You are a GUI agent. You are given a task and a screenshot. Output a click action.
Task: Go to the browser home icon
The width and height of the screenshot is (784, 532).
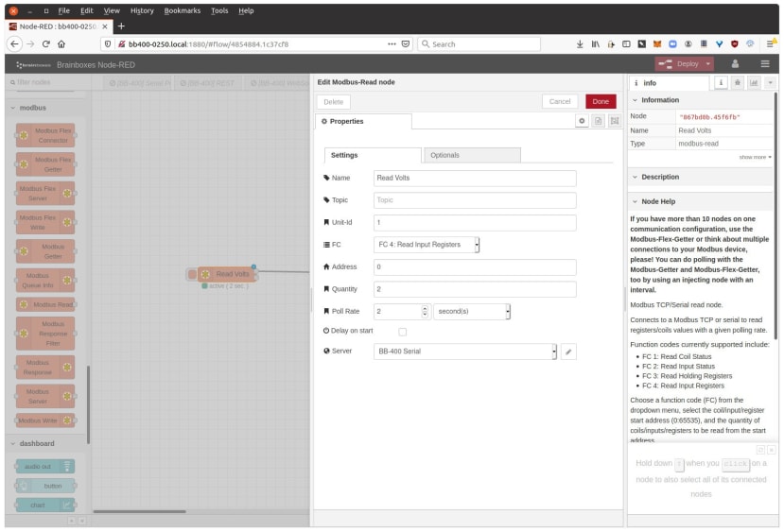point(61,44)
